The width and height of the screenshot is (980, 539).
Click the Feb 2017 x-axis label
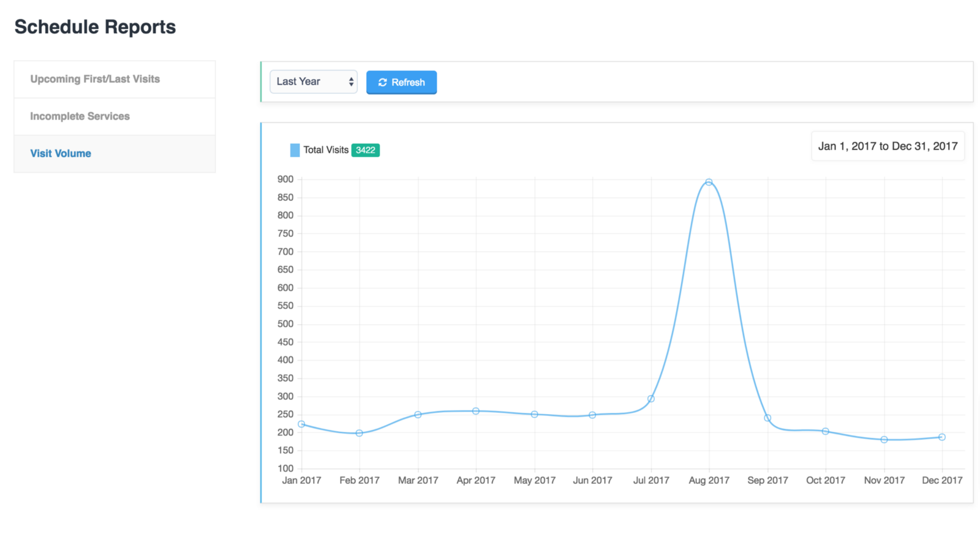[x=360, y=480]
